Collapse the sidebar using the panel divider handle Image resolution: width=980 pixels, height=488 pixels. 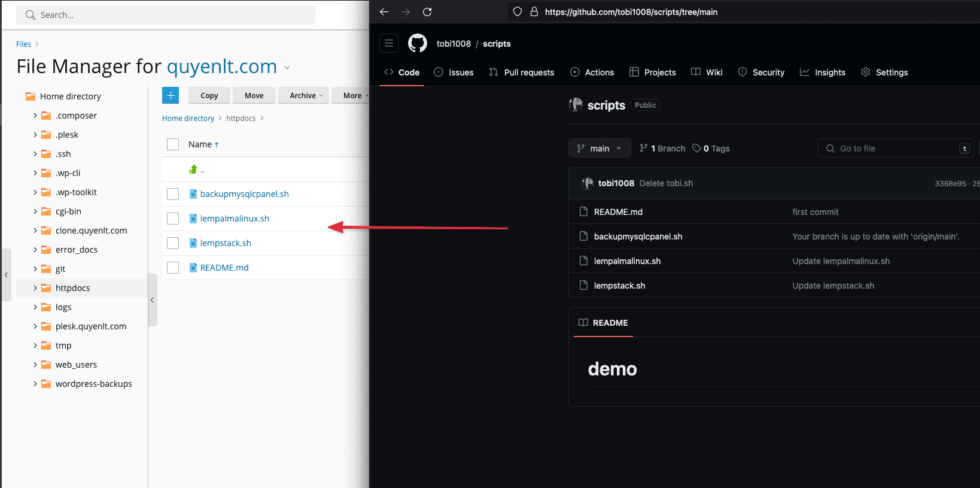tap(152, 300)
